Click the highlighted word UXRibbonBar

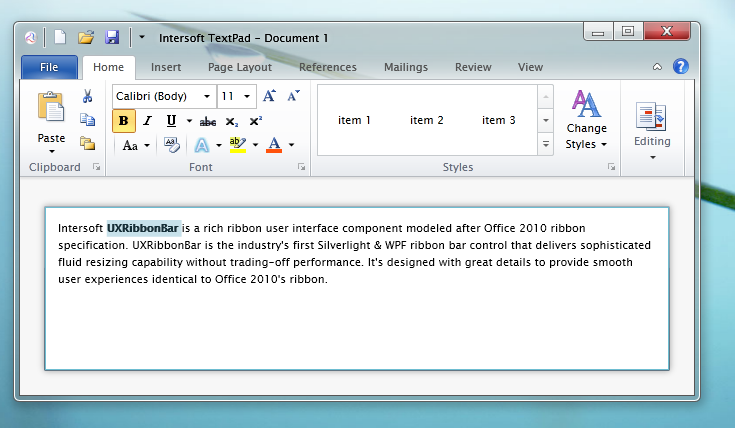(143, 228)
